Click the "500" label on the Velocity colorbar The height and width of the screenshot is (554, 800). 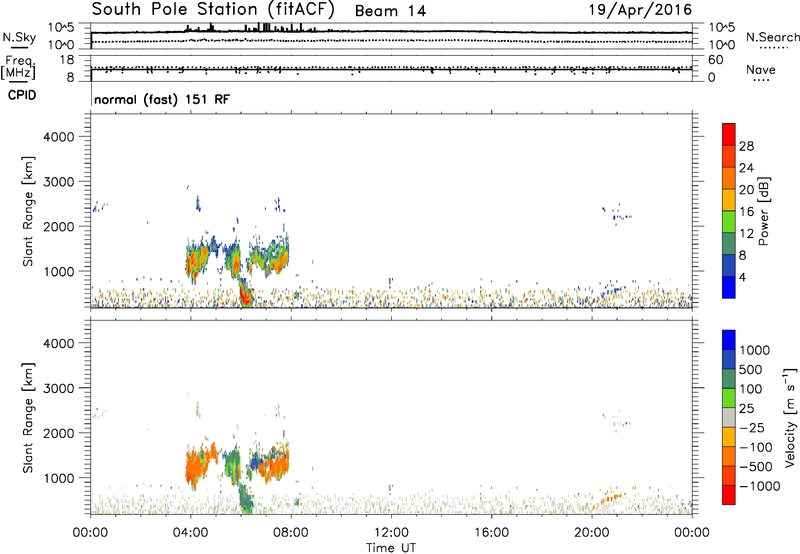[x=750, y=369]
